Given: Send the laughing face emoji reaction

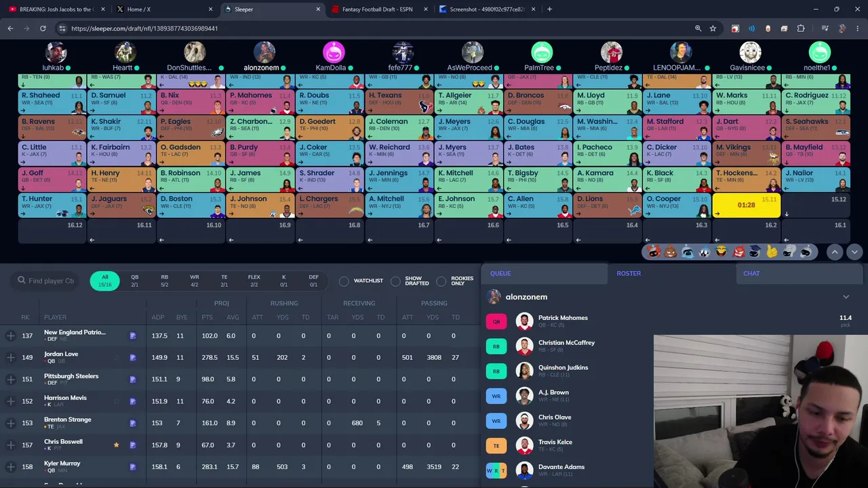Looking at the screenshot, I should (722, 252).
